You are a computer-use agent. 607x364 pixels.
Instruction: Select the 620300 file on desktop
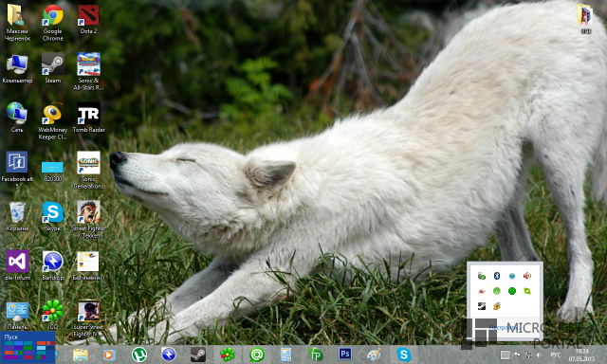53,172
